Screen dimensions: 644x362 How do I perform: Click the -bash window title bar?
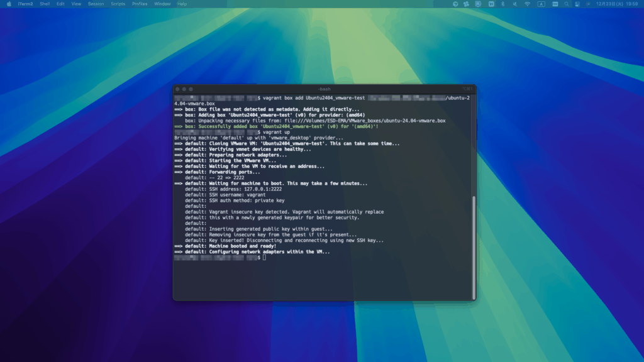tap(325, 89)
